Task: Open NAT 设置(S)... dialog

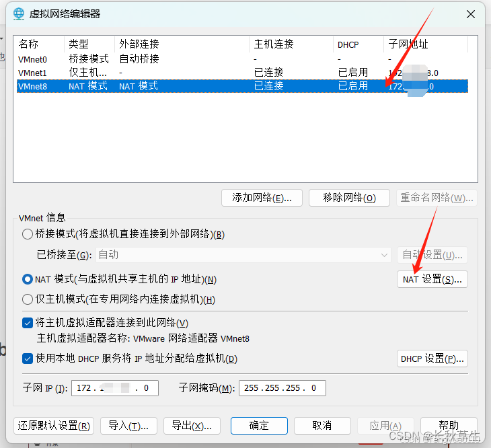Action: 432,279
